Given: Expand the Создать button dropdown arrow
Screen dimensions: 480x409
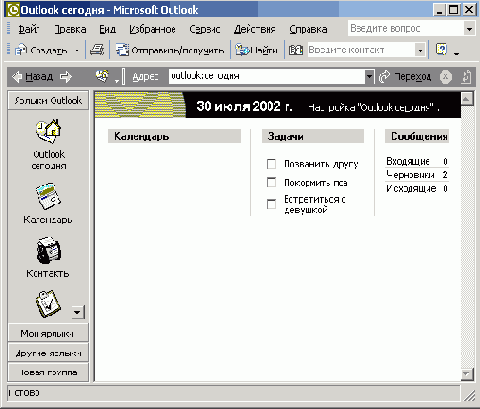Looking at the screenshot, I should (77, 50).
